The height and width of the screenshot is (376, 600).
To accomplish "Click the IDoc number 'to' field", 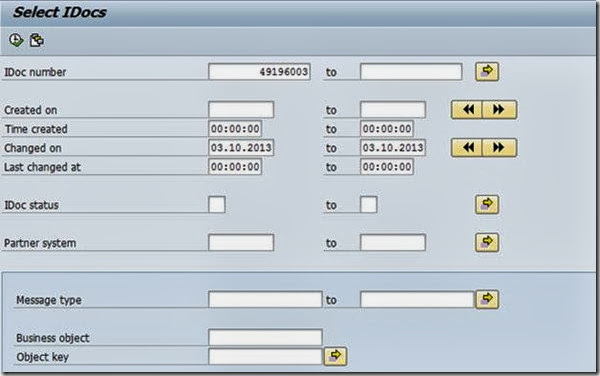I will tap(411, 72).
